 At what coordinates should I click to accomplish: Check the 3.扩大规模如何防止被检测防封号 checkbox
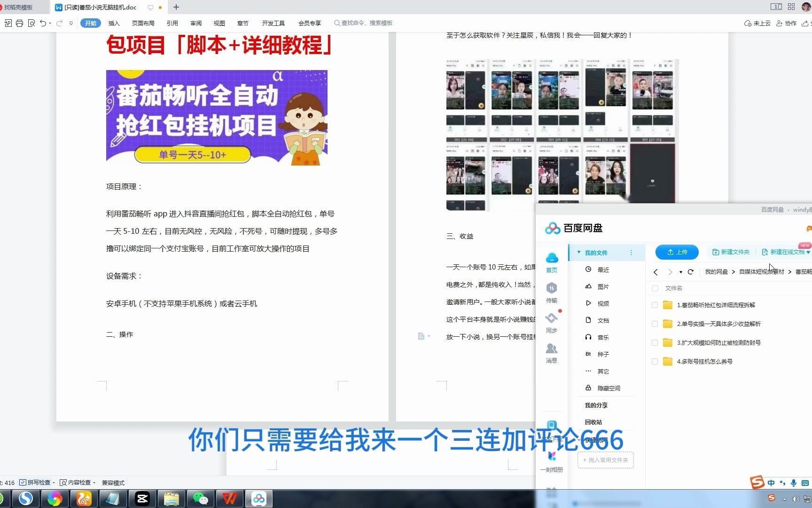[x=655, y=342]
